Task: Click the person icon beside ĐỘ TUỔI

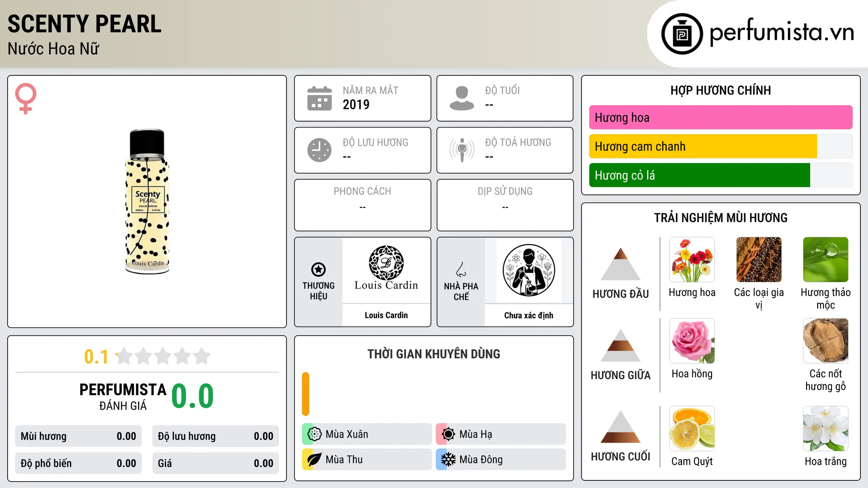Action: pos(462,98)
